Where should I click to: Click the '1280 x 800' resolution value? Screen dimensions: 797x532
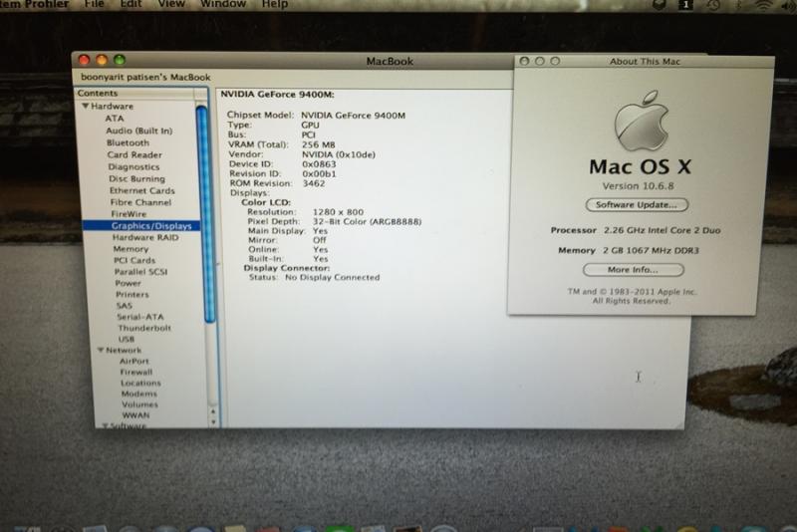click(338, 212)
